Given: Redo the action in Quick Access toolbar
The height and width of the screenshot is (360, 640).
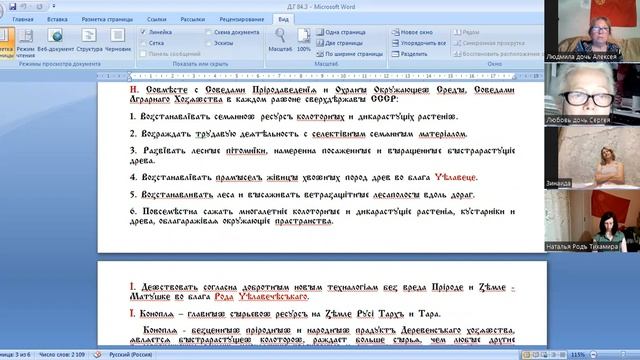Looking at the screenshot, I should coord(39,7).
